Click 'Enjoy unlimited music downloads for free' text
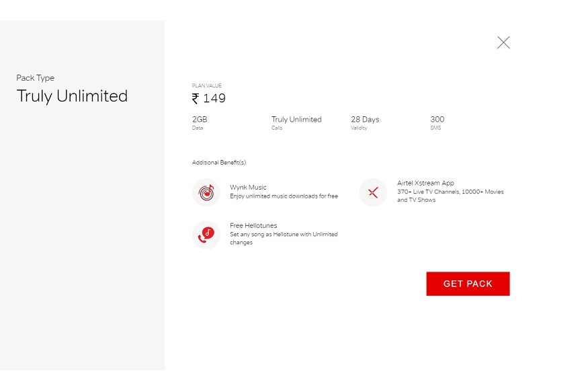 coord(284,196)
